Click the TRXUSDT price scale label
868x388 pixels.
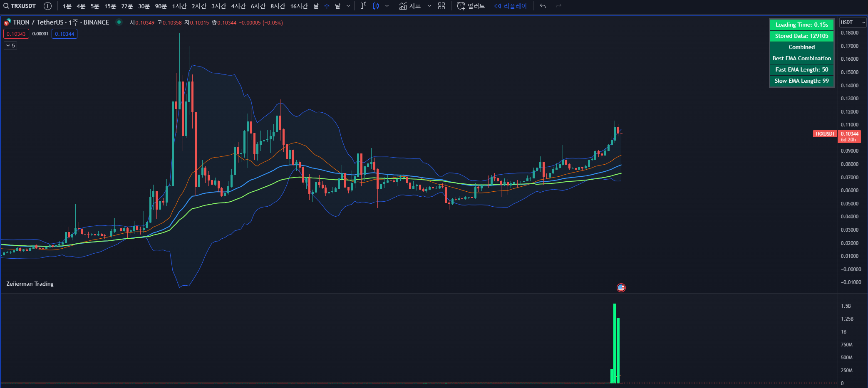[x=825, y=134]
